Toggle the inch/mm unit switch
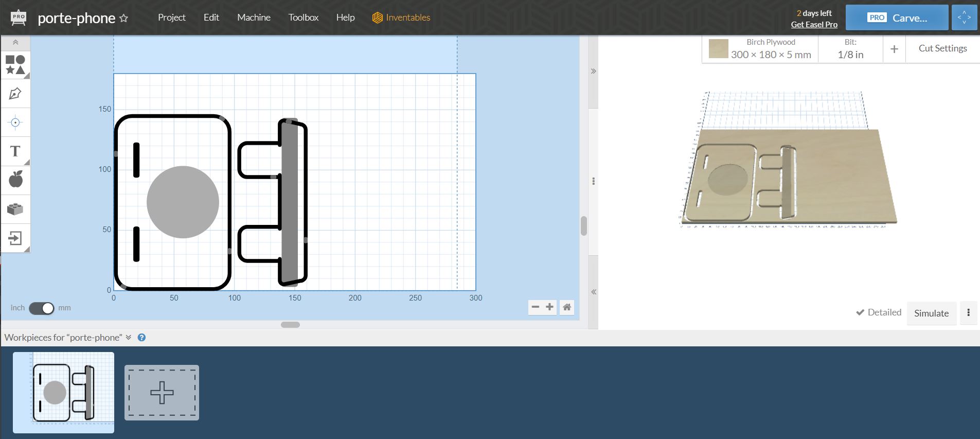This screenshot has height=439, width=980. click(42, 308)
